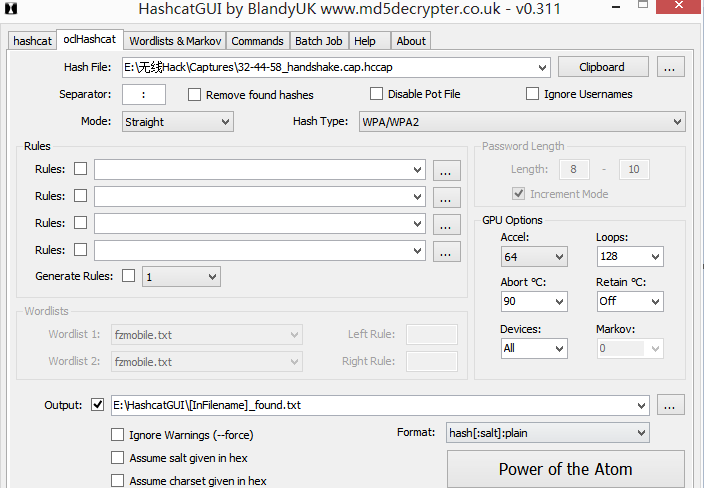This screenshot has width=704, height=488.
Task: Open the Generate Rules count dropdown
Action: tap(181, 277)
